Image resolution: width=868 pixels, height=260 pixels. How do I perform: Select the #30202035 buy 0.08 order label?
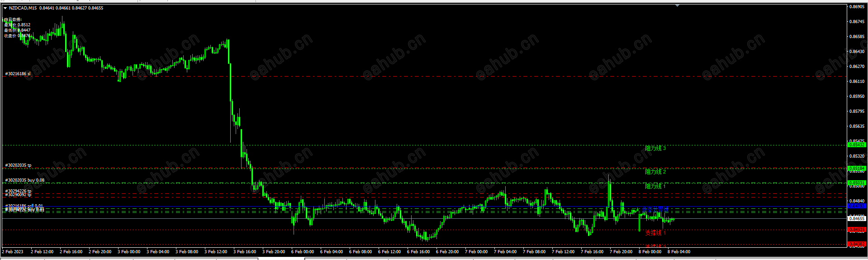[x=25, y=180]
